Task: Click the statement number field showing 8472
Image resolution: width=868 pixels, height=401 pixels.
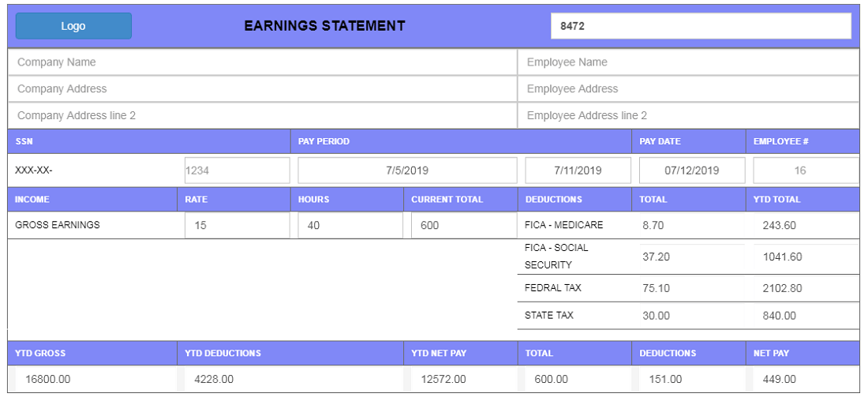Action: 700,26
